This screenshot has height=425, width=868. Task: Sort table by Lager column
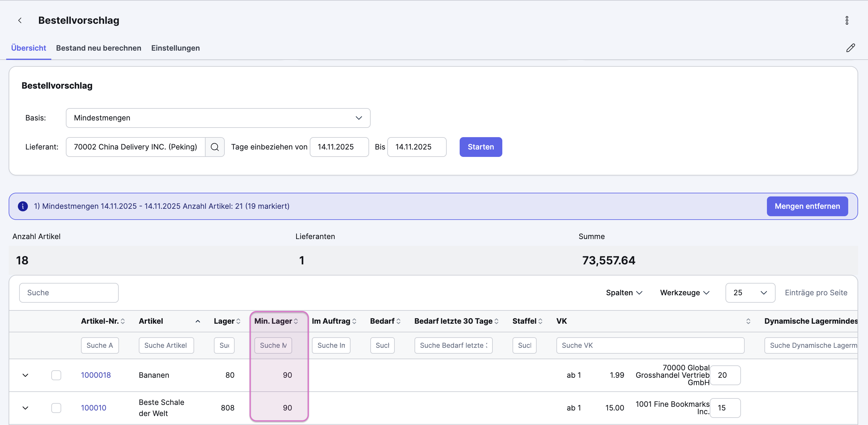point(238,321)
